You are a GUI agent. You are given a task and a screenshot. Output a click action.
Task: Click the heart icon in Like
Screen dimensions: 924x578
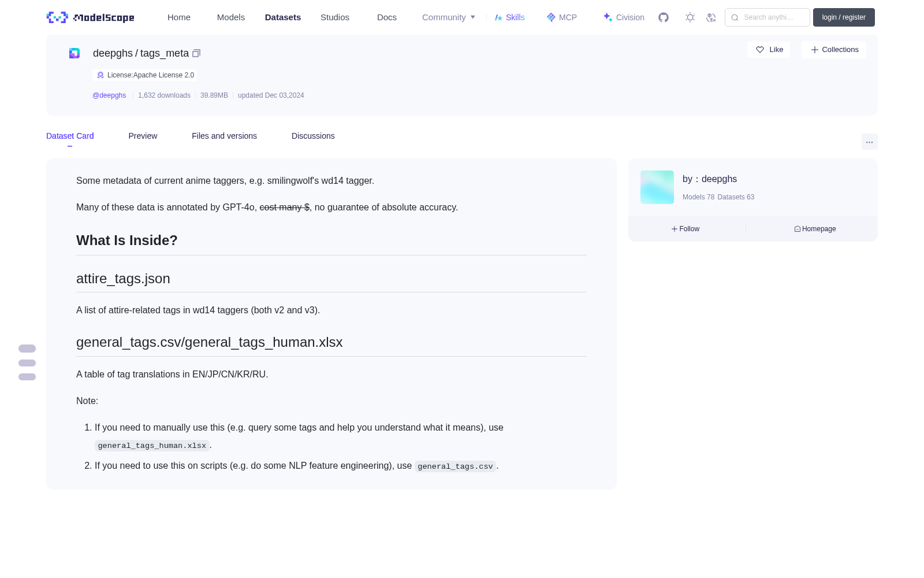[760, 50]
